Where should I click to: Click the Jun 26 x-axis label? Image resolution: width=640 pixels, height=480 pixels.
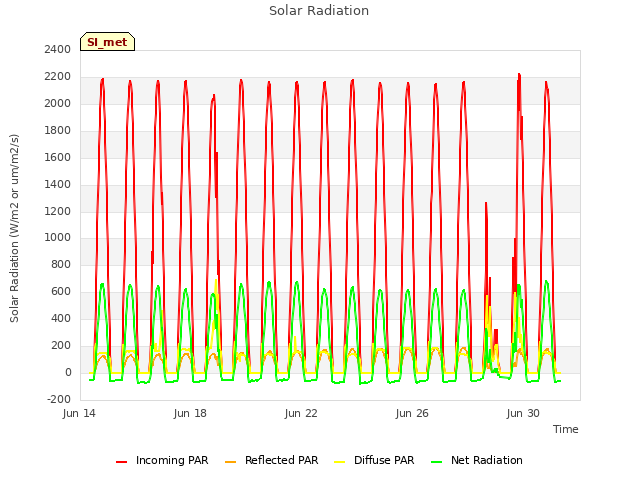(x=412, y=413)
